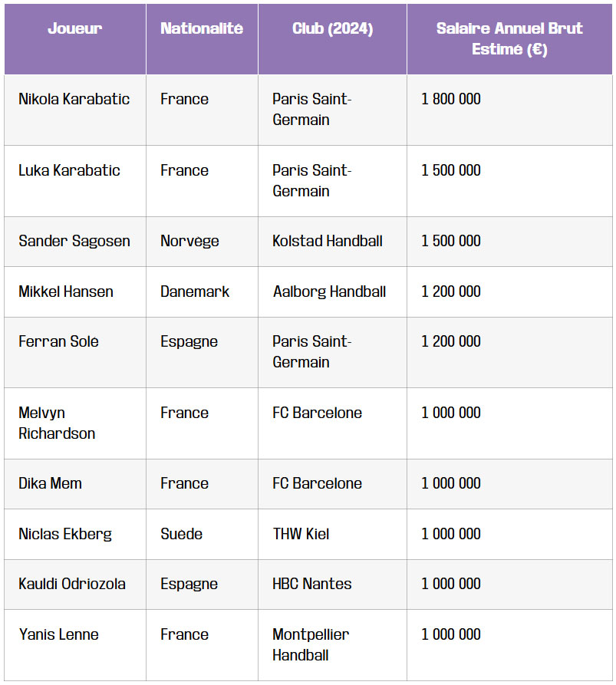Click the Niclas Ekberg cell
Image resolution: width=616 pixels, height=685 pixels.
click(x=65, y=535)
